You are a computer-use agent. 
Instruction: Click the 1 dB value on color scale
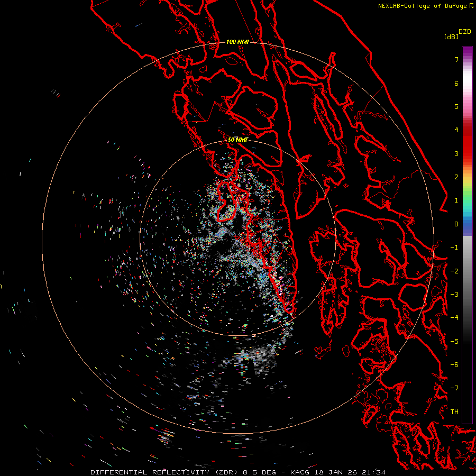(456, 200)
